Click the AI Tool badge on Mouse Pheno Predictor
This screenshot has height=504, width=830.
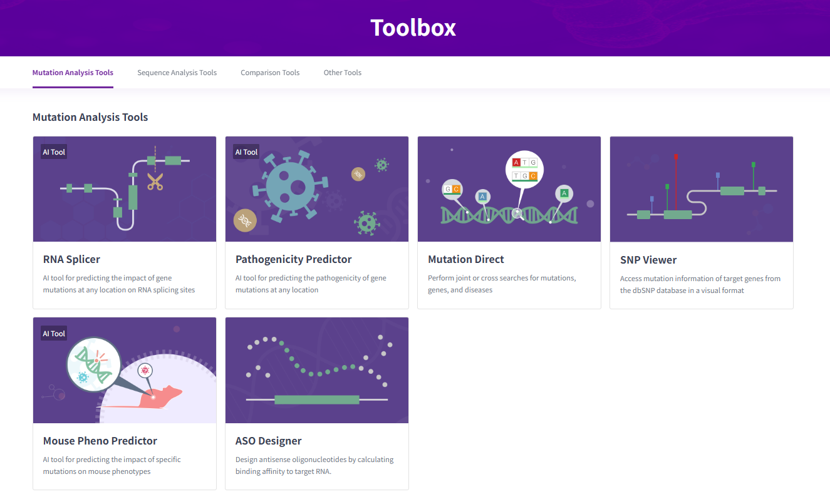point(53,333)
